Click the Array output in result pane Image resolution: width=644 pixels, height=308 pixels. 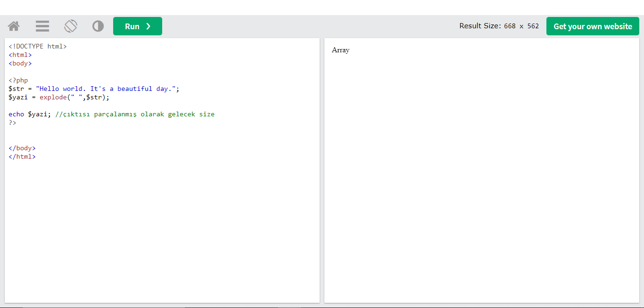coord(340,50)
